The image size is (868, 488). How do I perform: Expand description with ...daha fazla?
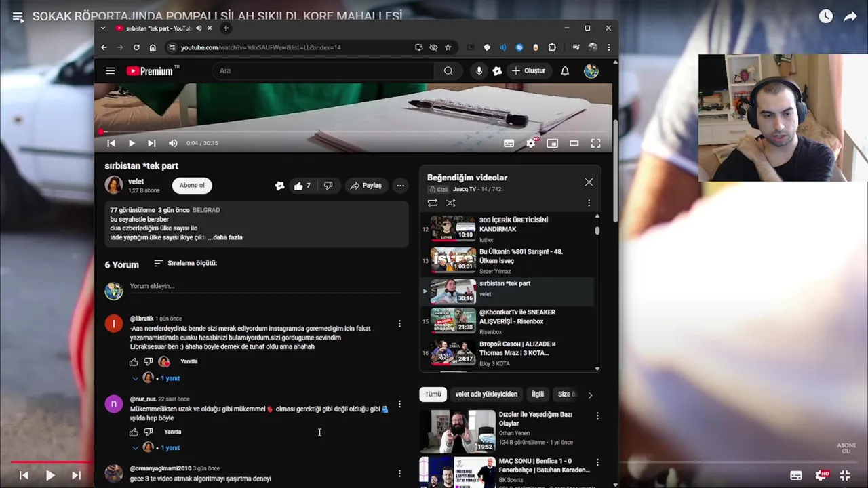click(x=225, y=237)
